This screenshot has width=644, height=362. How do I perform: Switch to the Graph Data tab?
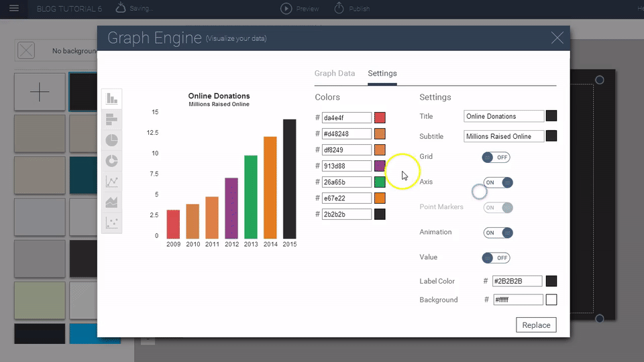335,74
